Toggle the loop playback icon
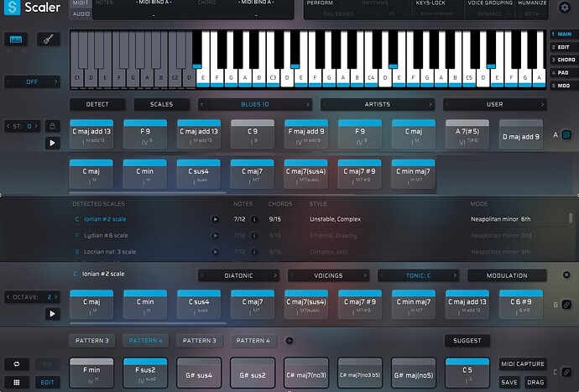Screen dimensions: 579x392 tap(17, 364)
